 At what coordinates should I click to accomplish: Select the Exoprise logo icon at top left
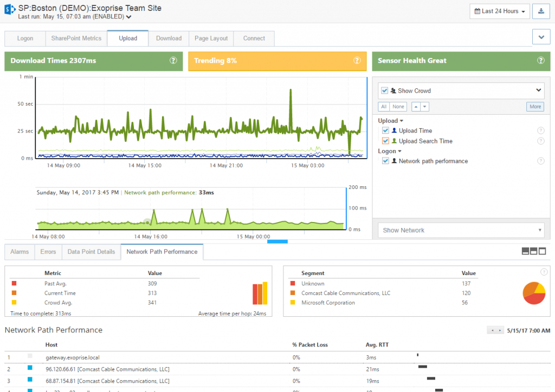[x=8, y=9]
